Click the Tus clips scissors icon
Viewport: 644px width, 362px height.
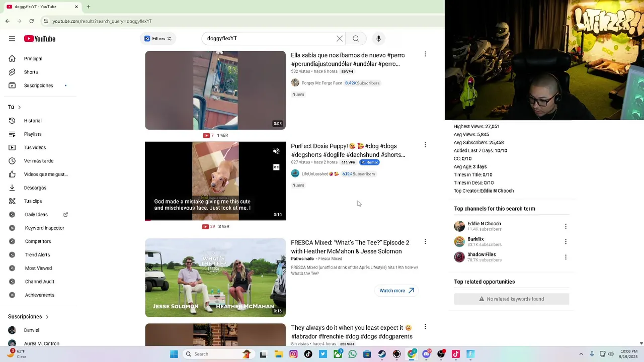coord(12,201)
